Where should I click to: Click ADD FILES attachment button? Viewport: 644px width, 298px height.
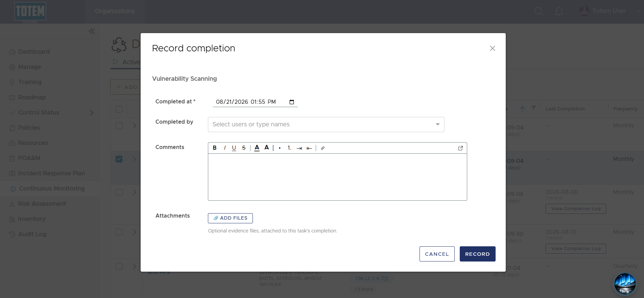point(230,218)
